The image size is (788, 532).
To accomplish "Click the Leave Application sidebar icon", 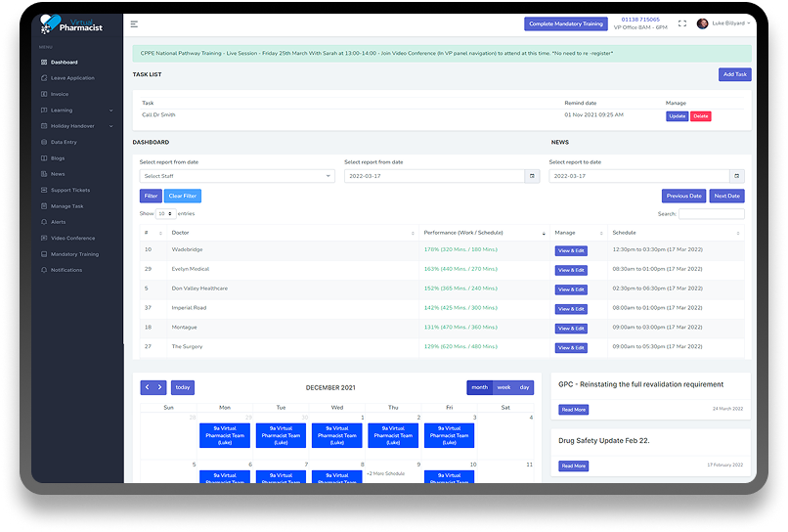I will click(44, 78).
